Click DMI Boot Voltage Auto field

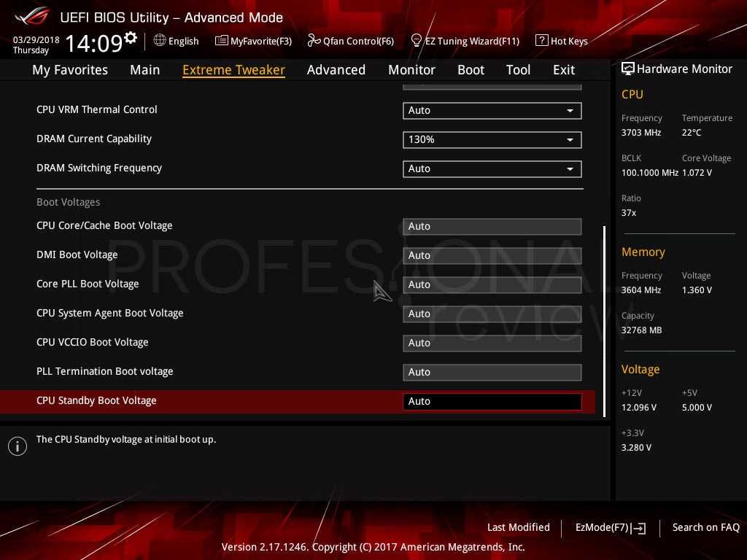pyautogui.click(x=492, y=256)
